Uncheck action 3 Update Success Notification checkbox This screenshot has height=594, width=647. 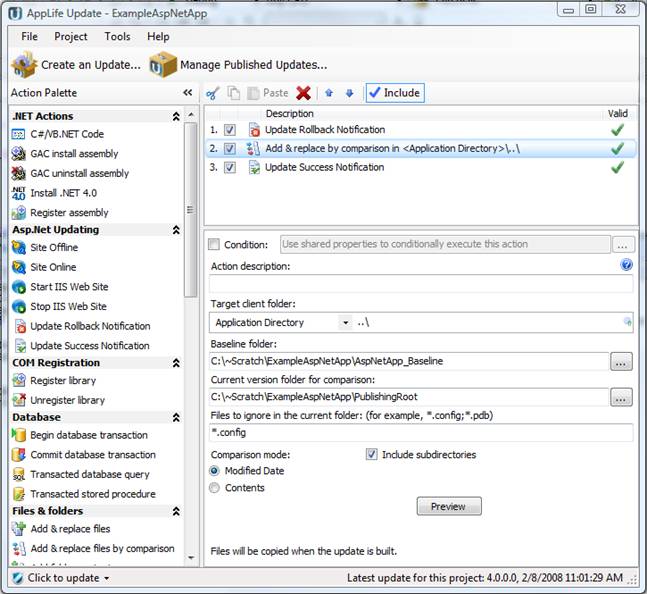230,167
